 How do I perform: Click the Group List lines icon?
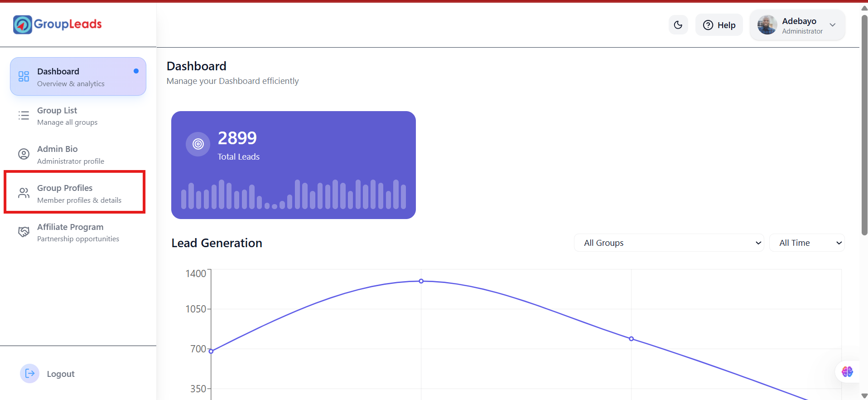24,116
